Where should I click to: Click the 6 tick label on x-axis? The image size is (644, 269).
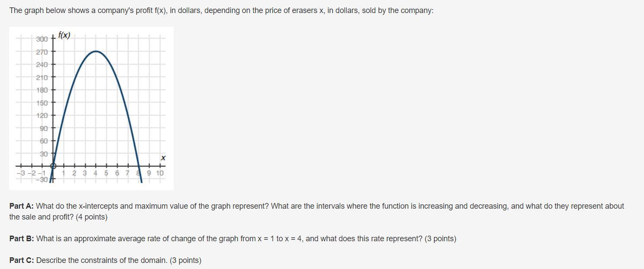(x=117, y=173)
